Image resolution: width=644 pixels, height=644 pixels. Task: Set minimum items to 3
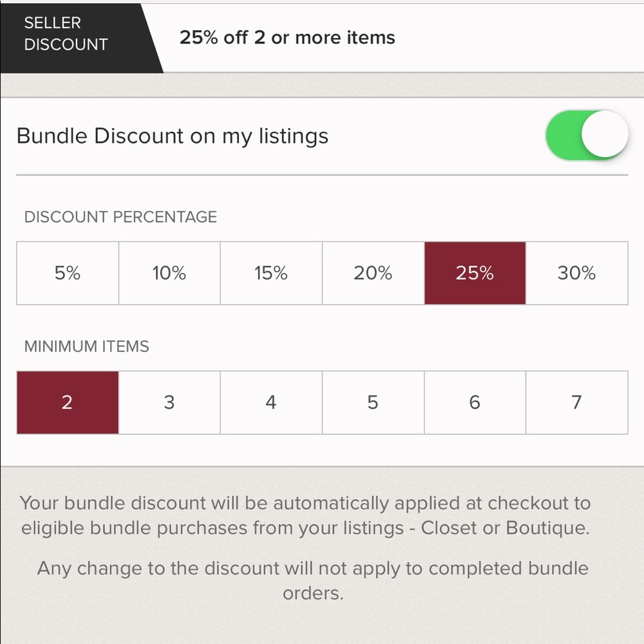point(169,402)
